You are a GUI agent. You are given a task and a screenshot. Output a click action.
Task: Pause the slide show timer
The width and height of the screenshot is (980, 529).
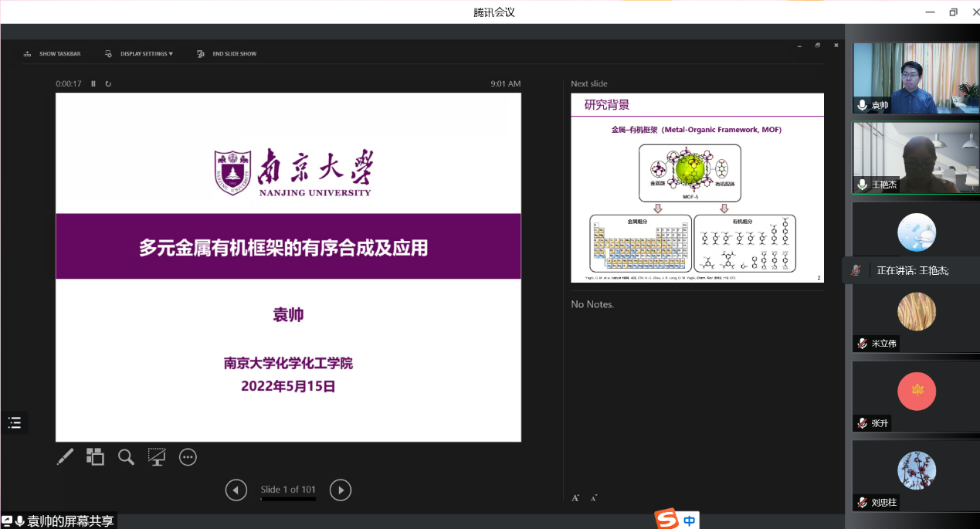(92, 83)
